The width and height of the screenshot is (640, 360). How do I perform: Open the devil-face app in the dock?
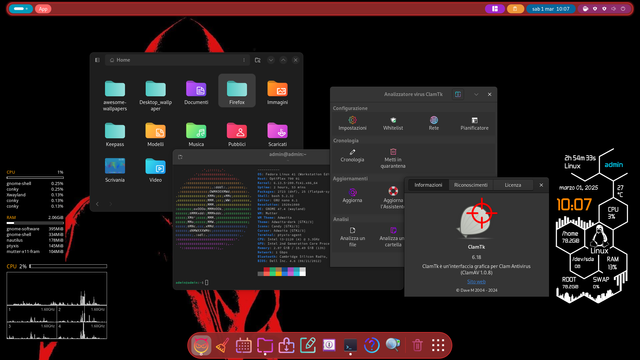[201, 345]
